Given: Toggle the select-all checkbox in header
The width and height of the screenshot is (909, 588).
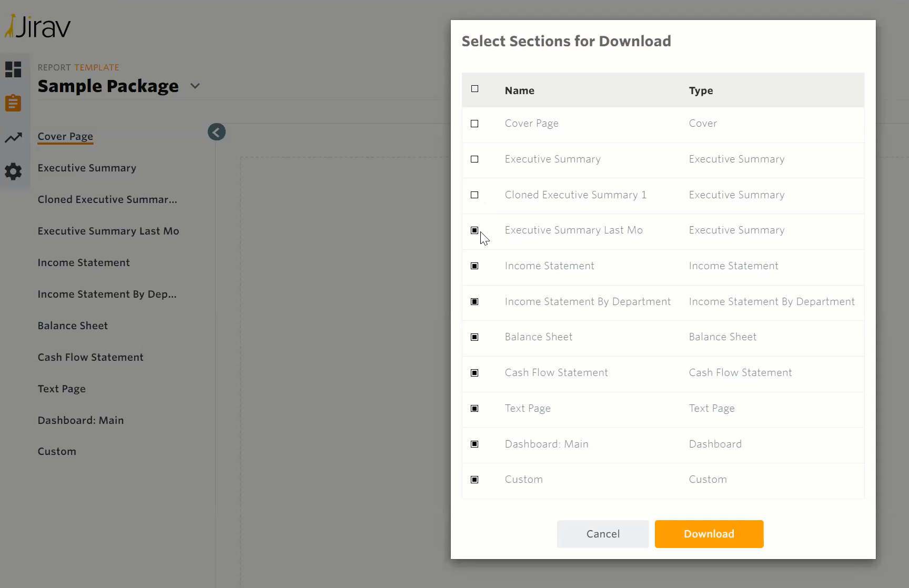Looking at the screenshot, I should coord(474,89).
